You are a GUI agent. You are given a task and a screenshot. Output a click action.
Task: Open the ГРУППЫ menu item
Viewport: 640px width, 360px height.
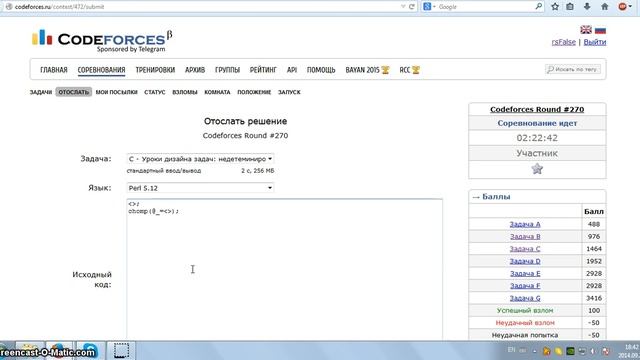[x=227, y=70]
